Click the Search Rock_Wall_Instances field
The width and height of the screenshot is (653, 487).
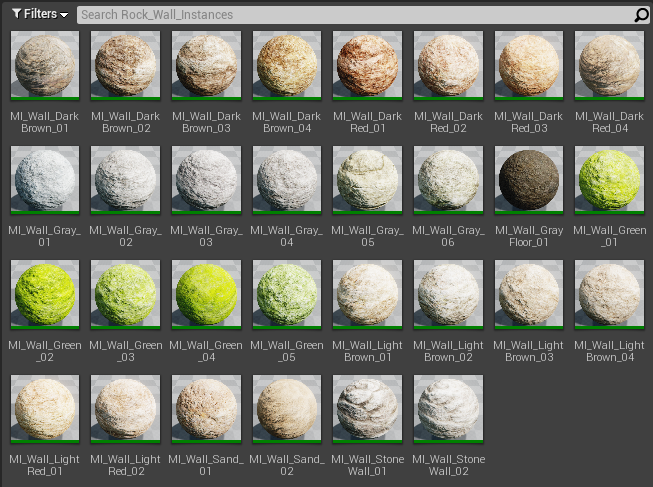pyautogui.click(x=355, y=15)
